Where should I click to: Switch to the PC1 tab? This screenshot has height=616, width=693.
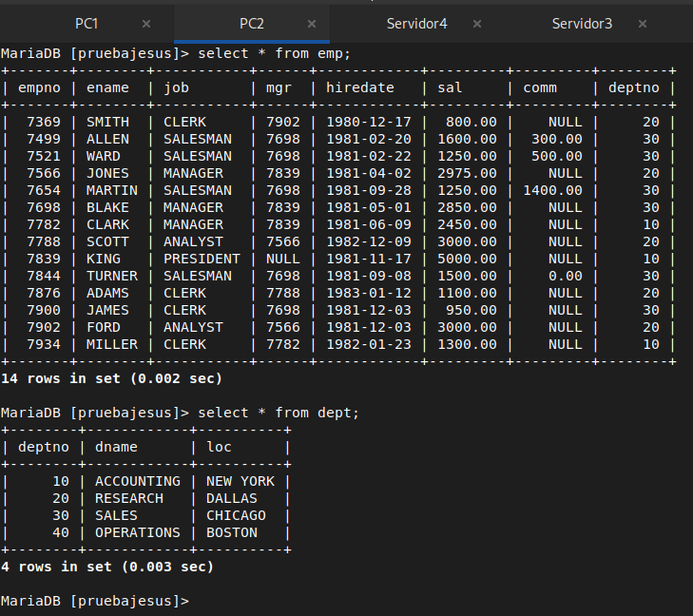point(87,24)
